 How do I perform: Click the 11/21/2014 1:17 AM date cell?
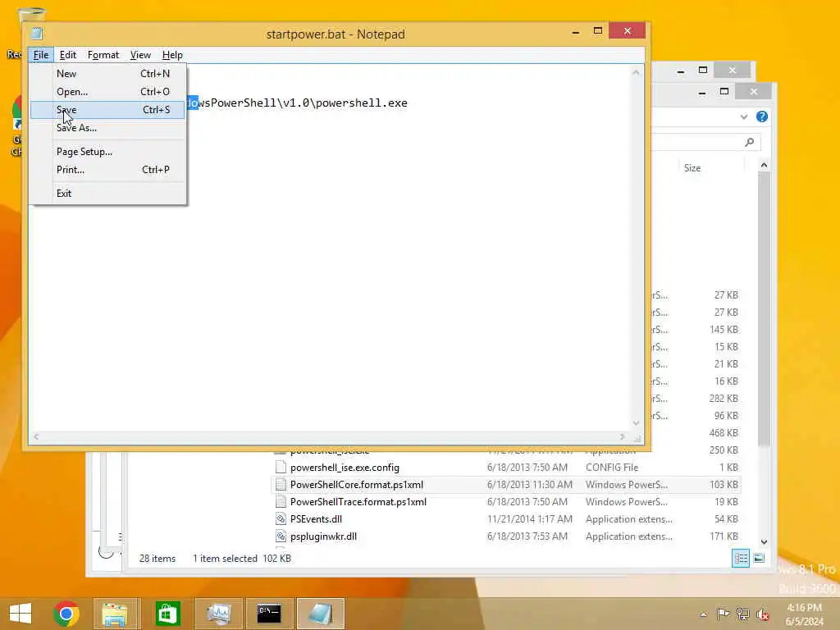point(529,518)
